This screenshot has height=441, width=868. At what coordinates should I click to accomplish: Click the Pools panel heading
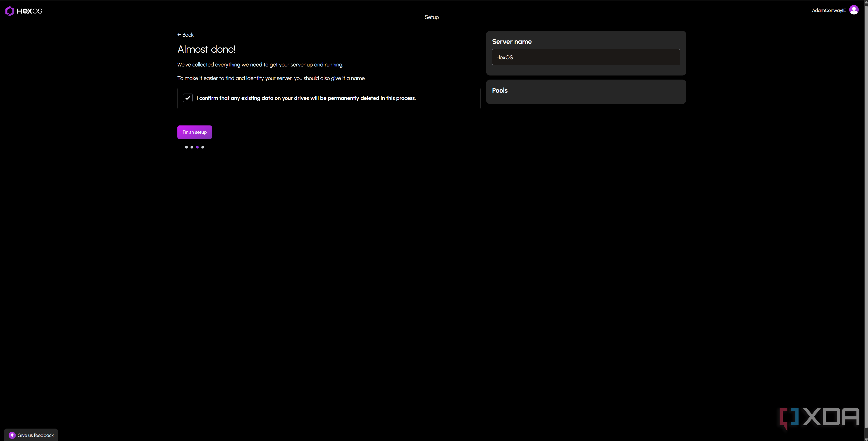click(500, 91)
